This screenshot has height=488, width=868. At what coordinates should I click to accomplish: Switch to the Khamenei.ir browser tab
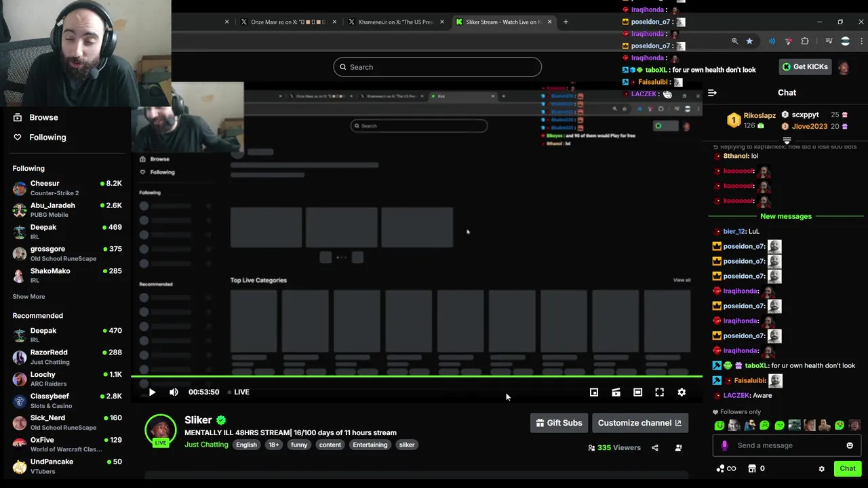(x=395, y=22)
